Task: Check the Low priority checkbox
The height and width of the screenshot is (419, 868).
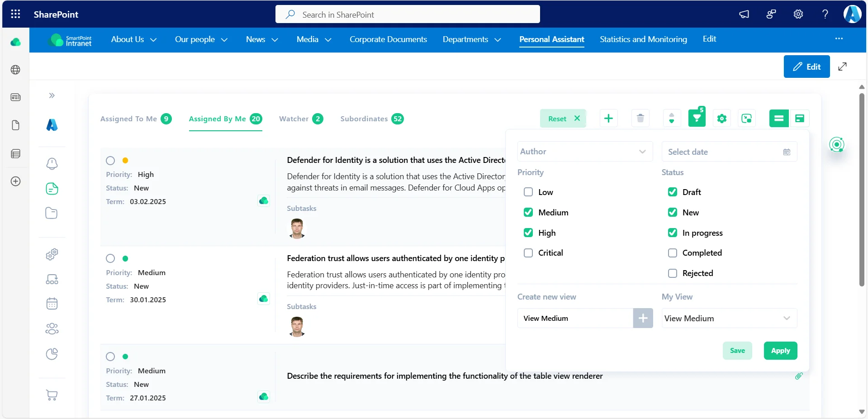Action: pyautogui.click(x=528, y=192)
